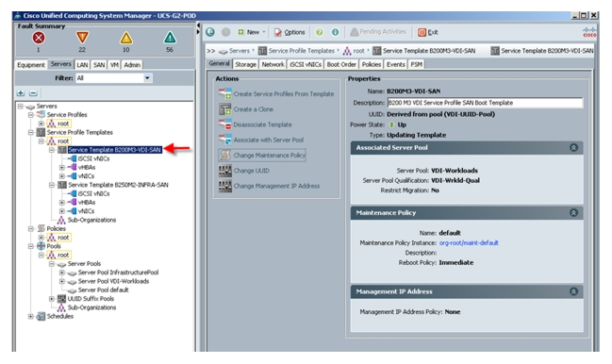Expand the Schedules tree node
Image resolution: width=612 pixels, height=364 pixels.
pos(30,317)
